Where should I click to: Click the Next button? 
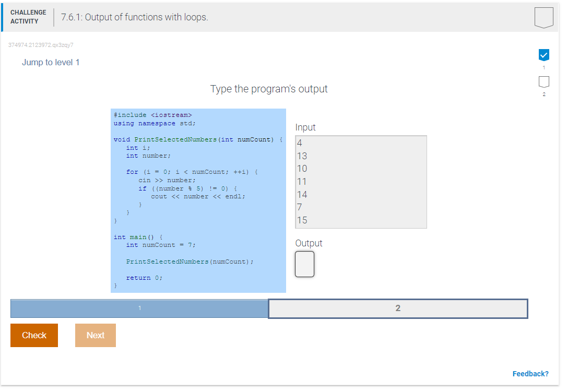coord(95,335)
